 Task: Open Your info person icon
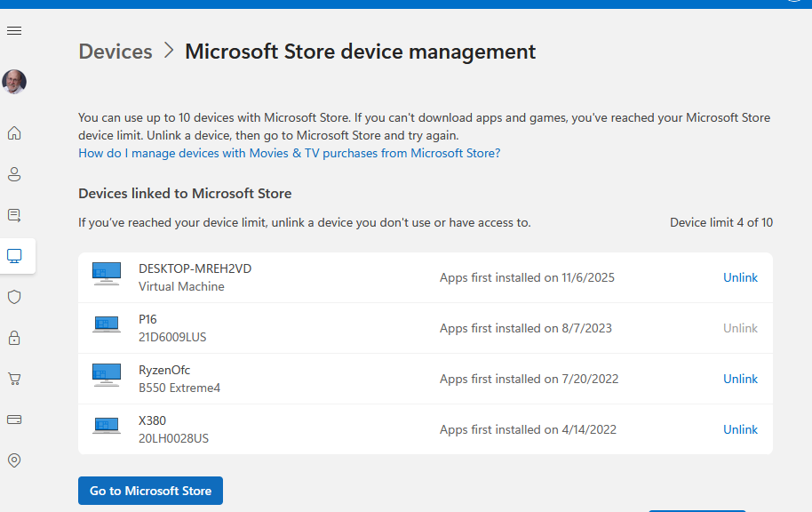pyautogui.click(x=14, y=174)
